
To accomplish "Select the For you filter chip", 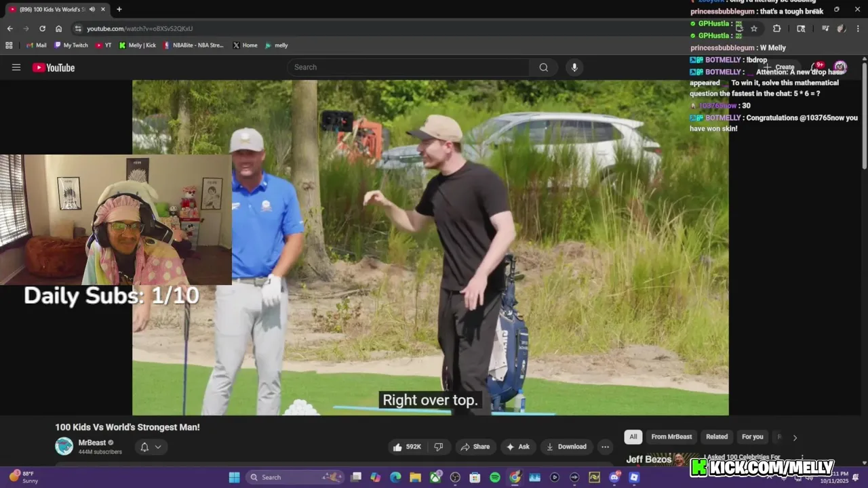I will click(752, 436).
